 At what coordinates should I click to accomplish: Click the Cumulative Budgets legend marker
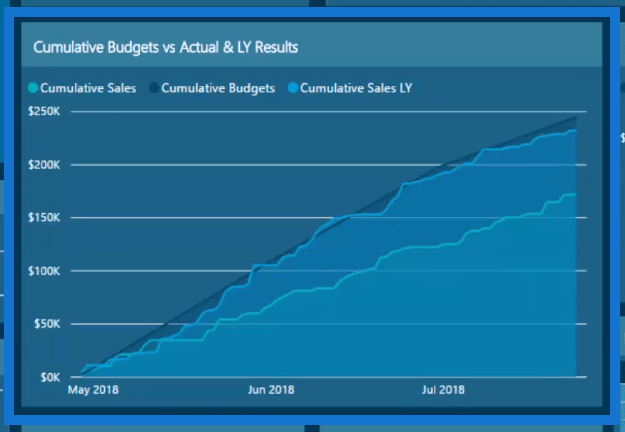(154, 88)
